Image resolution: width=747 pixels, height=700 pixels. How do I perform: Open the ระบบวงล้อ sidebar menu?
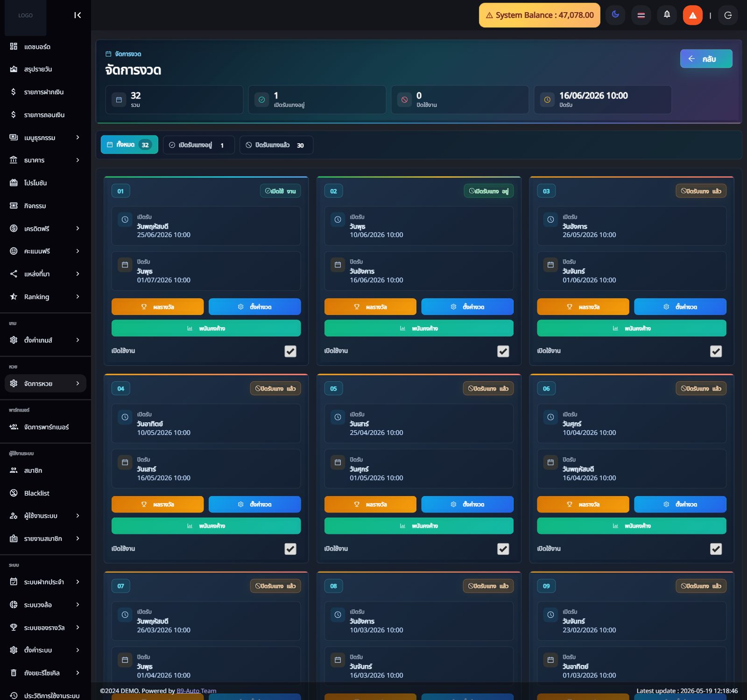point(45,605)
